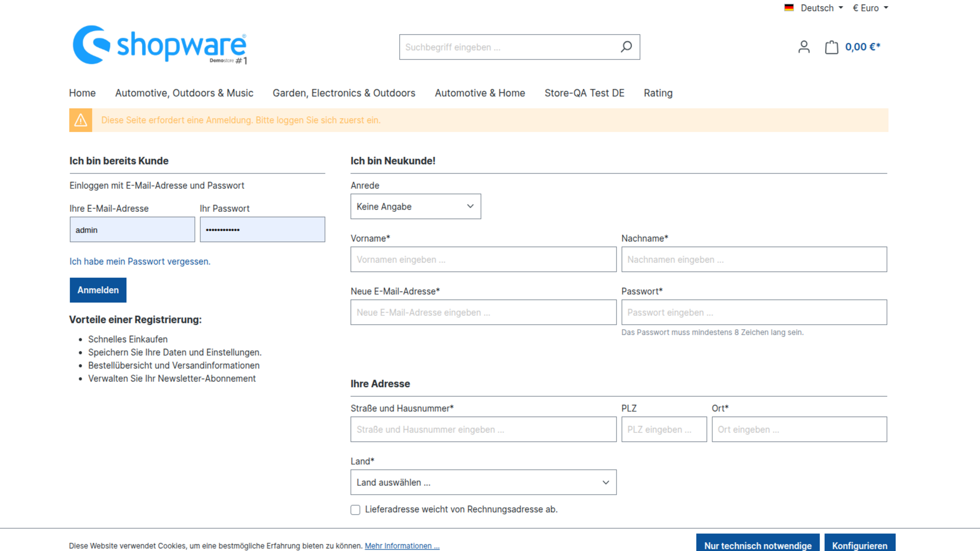This screenshot has width=980, height=551.
Task: Open Automotive, Outdoors & Music category
Action: (x=184, y=93)
